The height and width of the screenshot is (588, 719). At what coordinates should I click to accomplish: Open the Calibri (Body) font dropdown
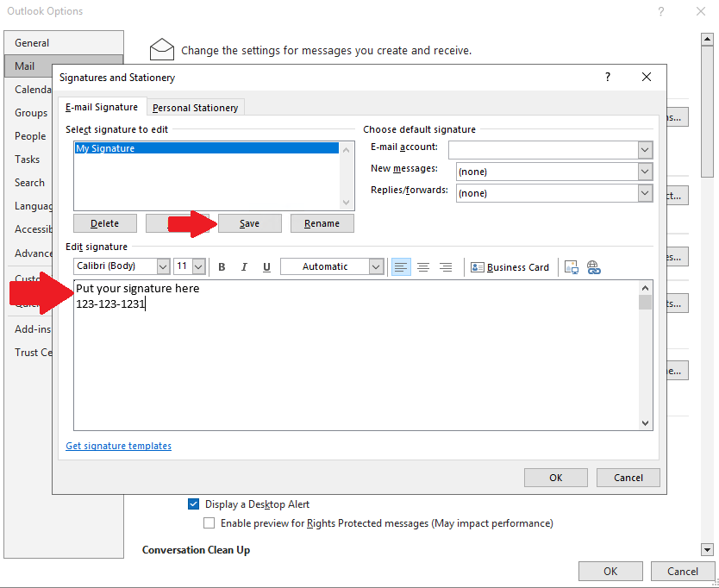(163, 266)
